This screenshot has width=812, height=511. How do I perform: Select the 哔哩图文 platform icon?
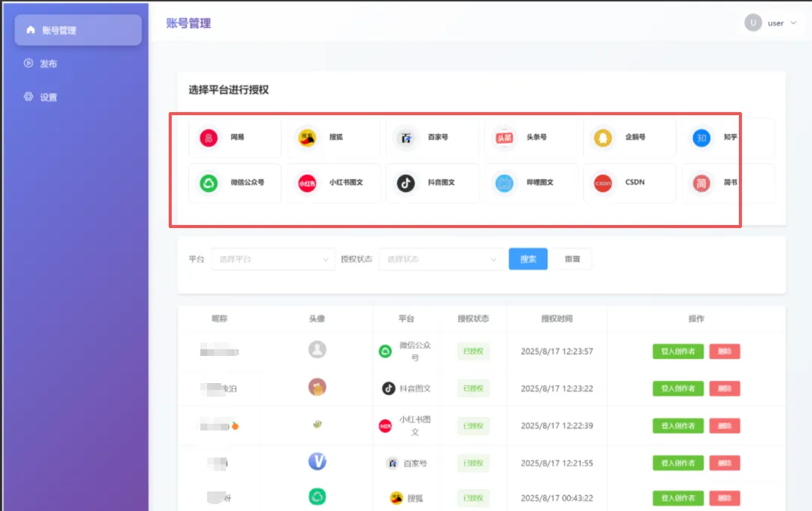[x=531, y=183]
